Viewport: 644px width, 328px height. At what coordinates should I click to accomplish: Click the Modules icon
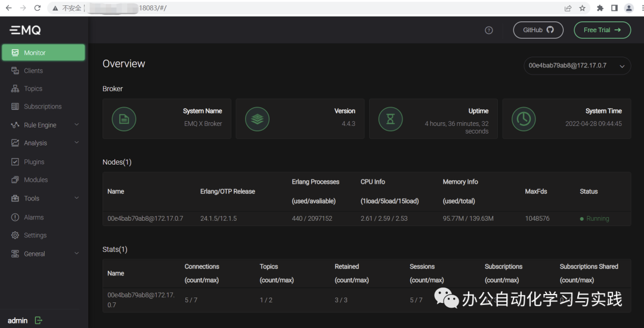[15, 180]
